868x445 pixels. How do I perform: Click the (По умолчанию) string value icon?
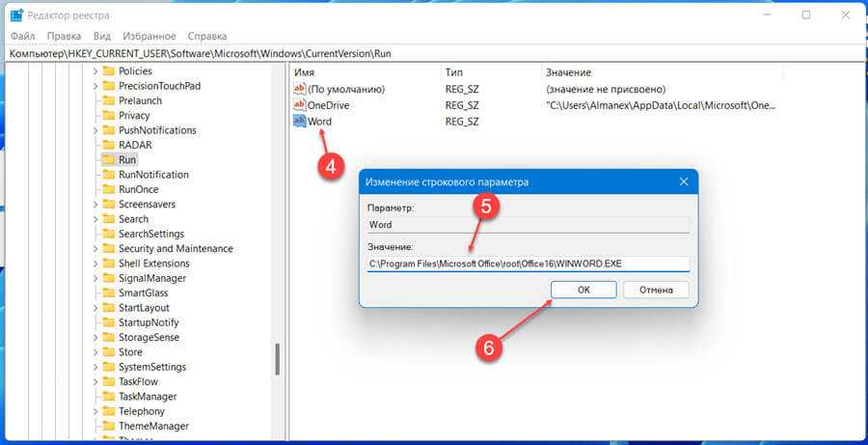tap(300, 89)
